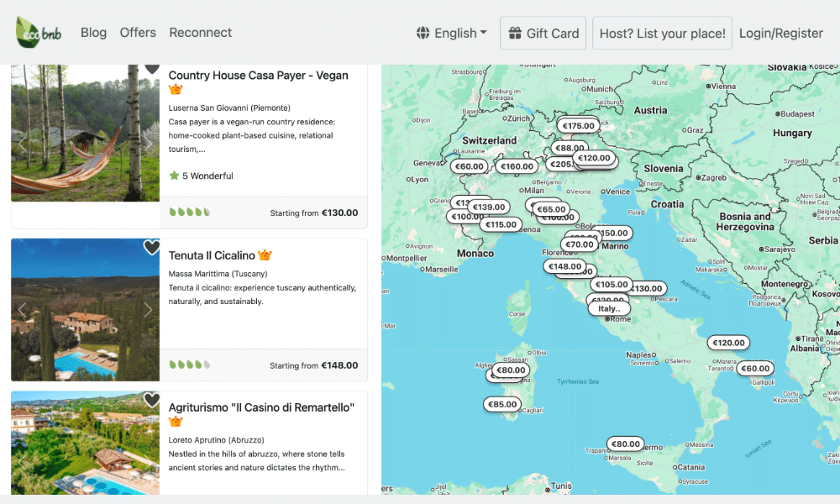Click the gift icon in Gift Card button
The image size is (840, 504).
[x=515, y=34]
